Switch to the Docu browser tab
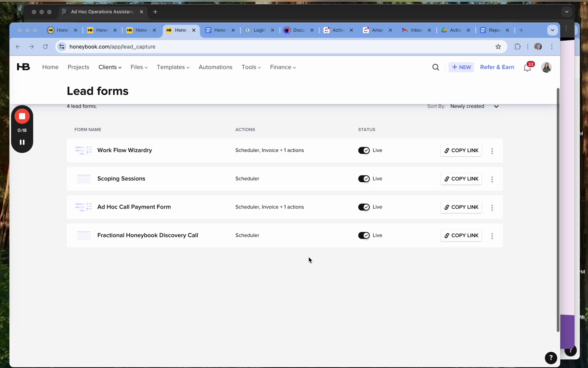 tap(299, 30)
